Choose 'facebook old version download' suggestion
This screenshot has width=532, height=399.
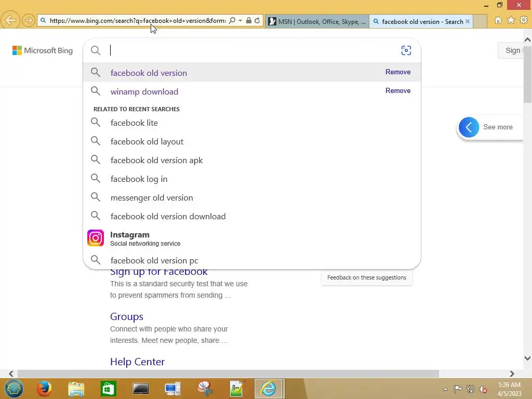(x=252, y=216)
